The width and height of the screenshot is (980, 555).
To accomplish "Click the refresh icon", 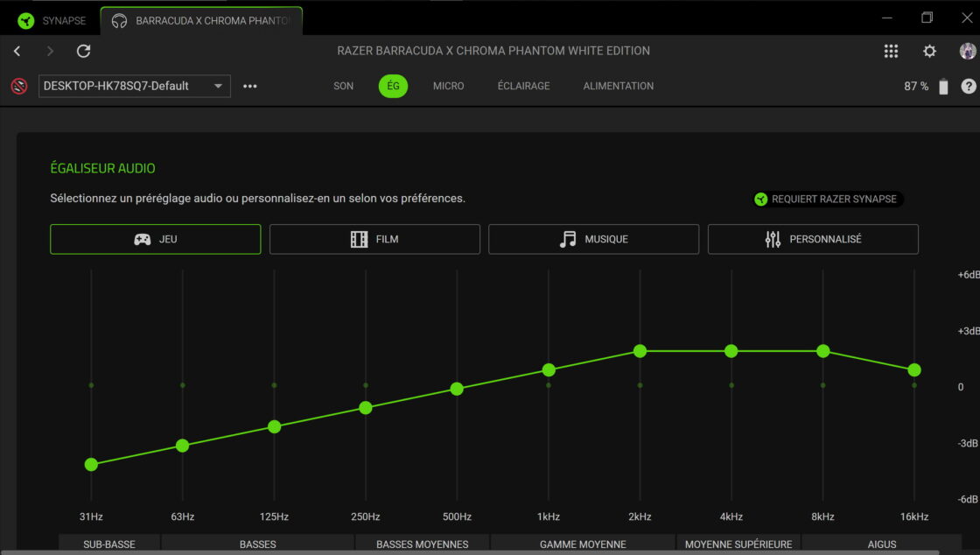I will tap(83, 51).
